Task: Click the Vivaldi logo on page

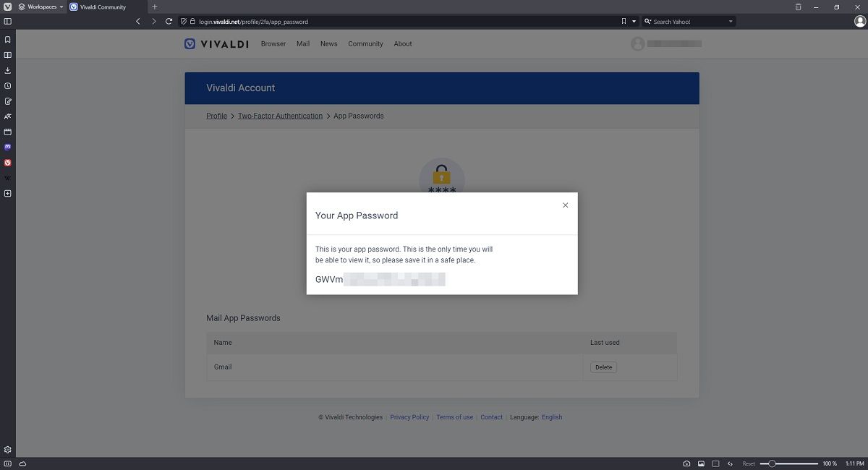Action: coord(216,44)
